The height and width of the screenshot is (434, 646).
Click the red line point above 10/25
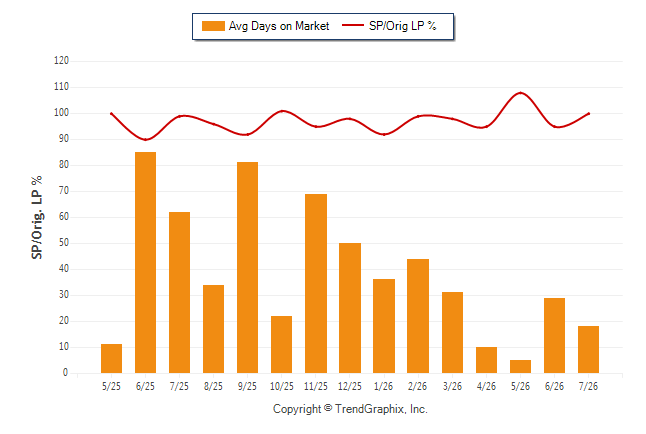click(x=282, y=111)
